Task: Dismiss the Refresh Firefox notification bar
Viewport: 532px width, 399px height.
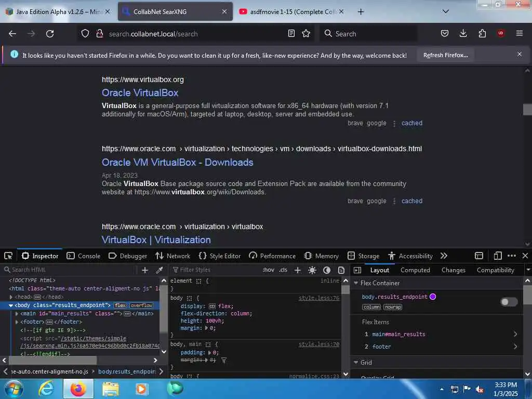Action: coord(520,54)
